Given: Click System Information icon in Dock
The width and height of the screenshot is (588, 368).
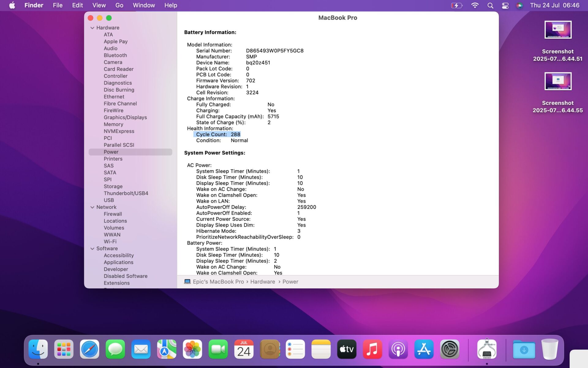Looking at the screenshot, I should pos(487,349).
